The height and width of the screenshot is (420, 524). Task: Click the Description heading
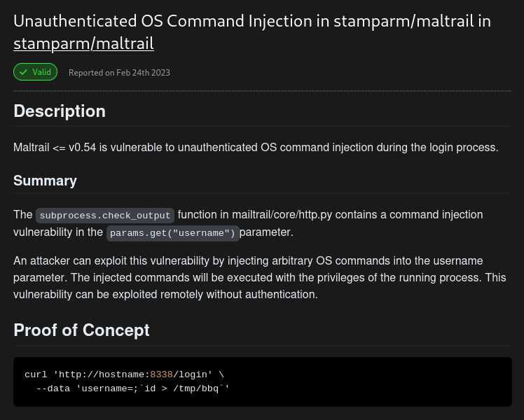coord(60,111)
